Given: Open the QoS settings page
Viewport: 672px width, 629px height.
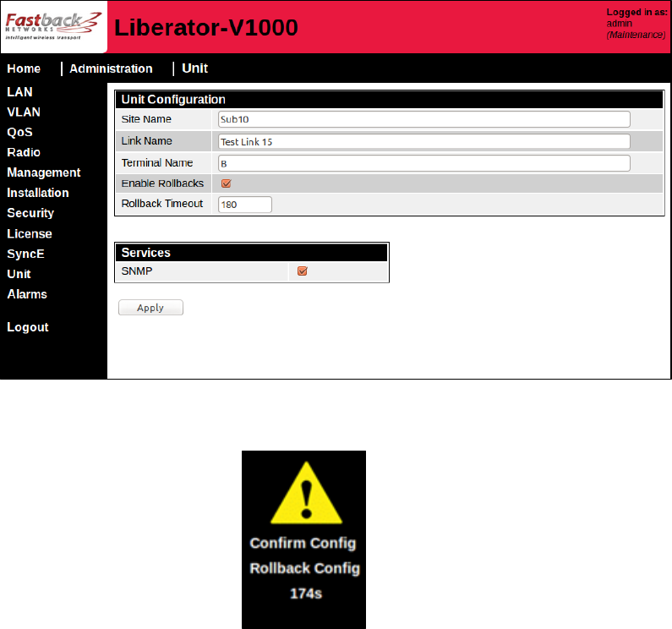Looking at the screenshot, I should tap(19, 132).
